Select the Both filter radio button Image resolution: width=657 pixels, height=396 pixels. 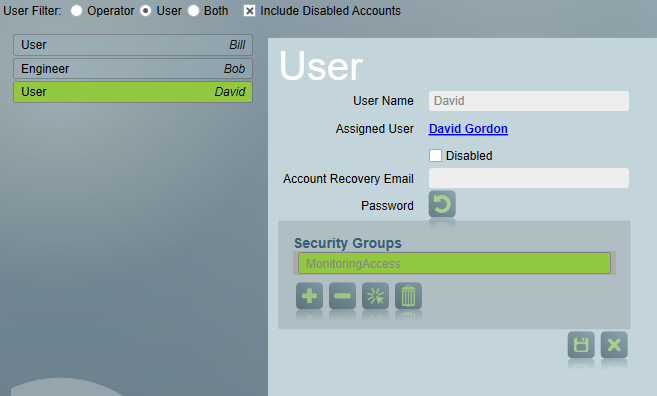193,10
